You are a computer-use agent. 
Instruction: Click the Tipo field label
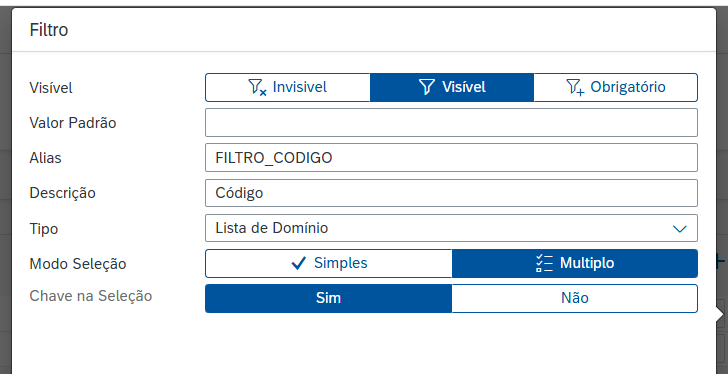pyautogui.click(x=44, y=229)
